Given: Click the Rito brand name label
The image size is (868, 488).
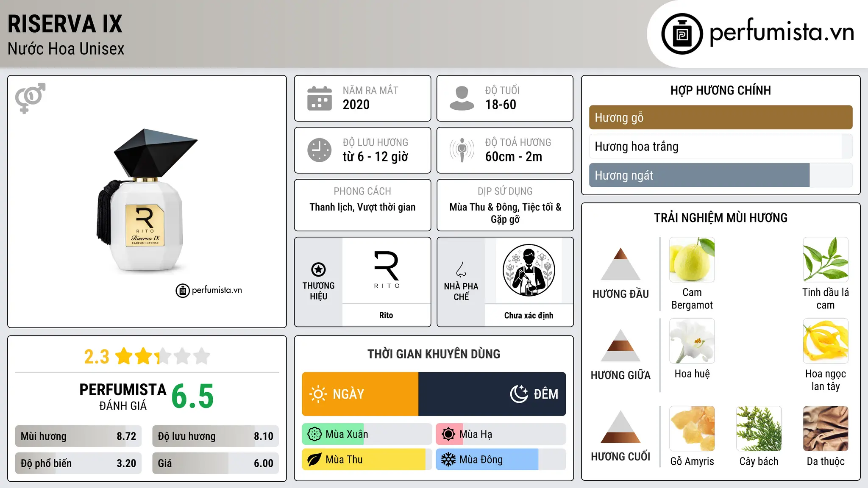Looking at the screenshot, I should (x=386, y=315).
